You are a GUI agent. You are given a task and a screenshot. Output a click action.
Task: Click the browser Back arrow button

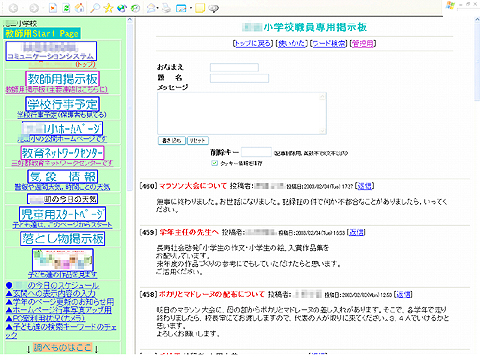(14, 8)
